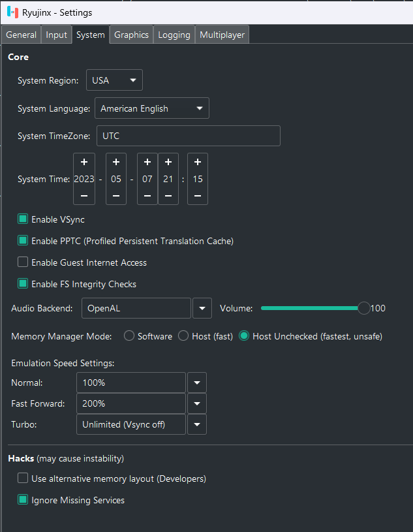
Task: Decrease the system time month with minus
Action: tap(116, 196)
